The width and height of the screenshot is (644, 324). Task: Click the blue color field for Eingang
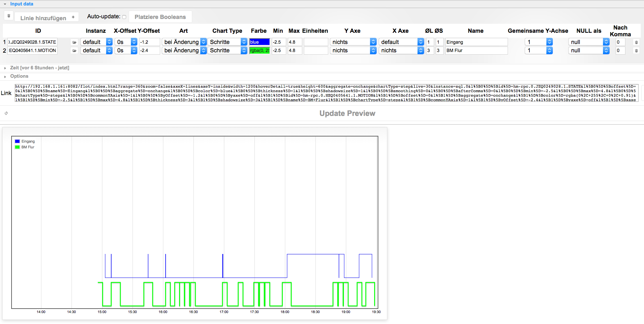(x=260, y=42)
